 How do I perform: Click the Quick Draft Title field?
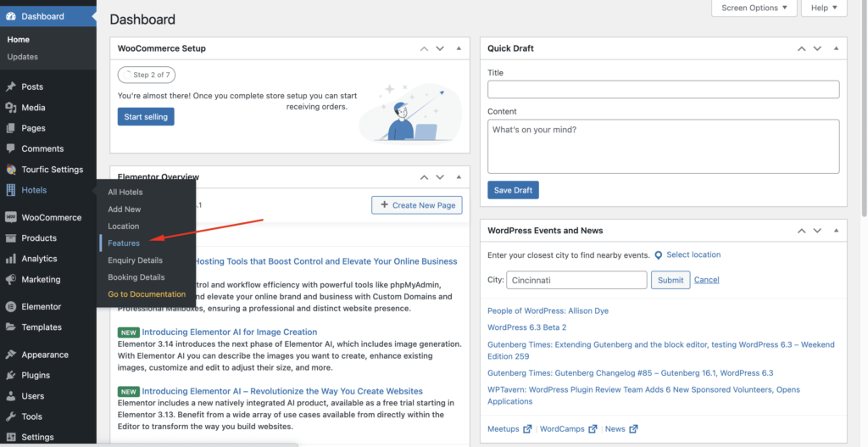[663, 90]
